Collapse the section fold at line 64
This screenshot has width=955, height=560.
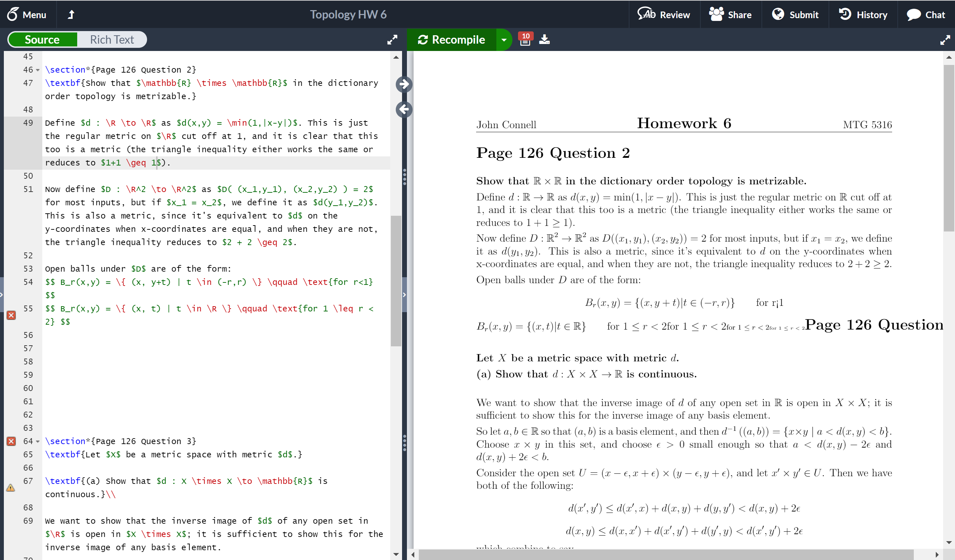(37, 441)
